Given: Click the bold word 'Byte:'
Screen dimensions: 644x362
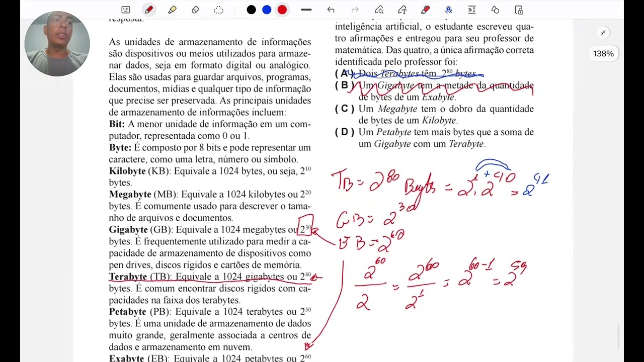Looking at the screenshot, I should (120, 147).
